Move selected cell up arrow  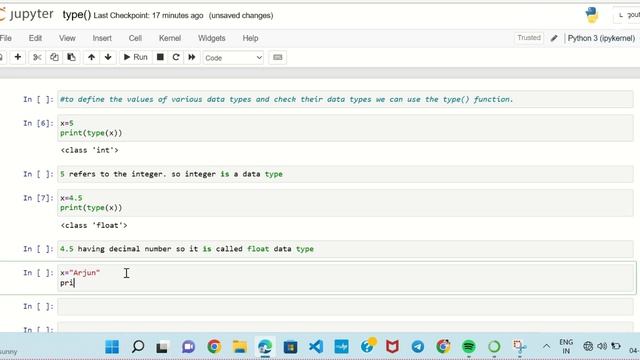pos(91,57)
